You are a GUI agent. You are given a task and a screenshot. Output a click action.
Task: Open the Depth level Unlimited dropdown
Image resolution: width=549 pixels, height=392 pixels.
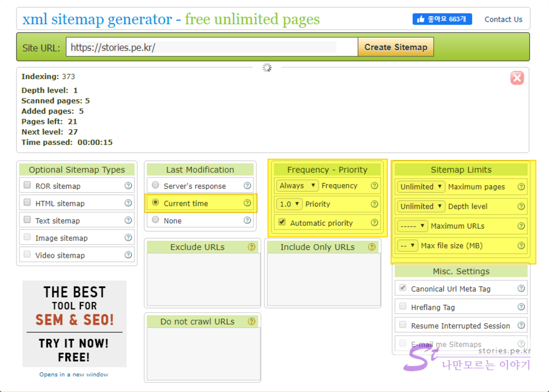[x=421, y=206]
